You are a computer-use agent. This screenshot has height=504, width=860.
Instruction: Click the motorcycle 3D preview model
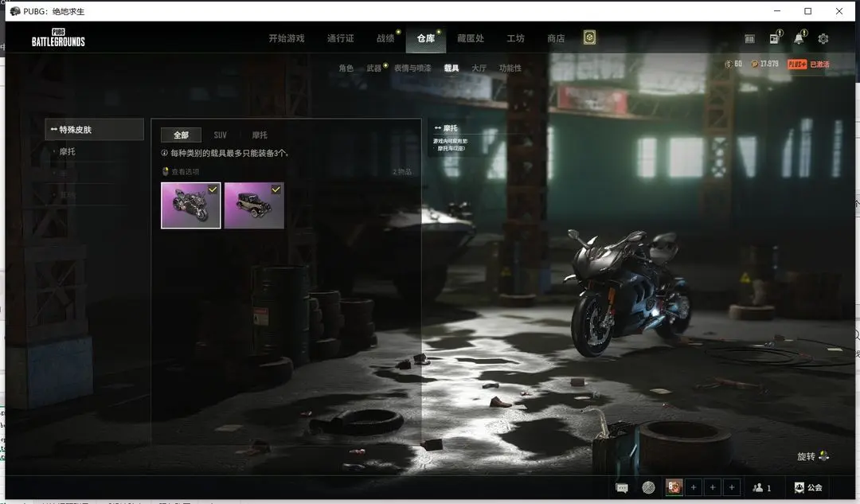[628, 292]
